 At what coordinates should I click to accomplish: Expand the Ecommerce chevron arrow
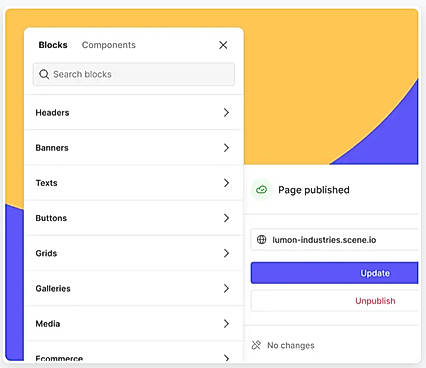226,358
